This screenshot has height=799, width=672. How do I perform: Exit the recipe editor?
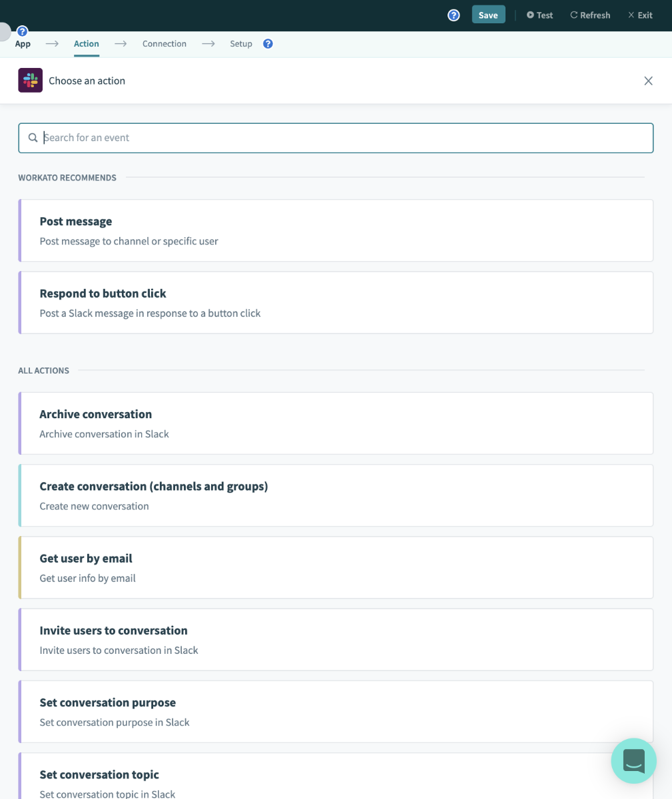point(640,15)
